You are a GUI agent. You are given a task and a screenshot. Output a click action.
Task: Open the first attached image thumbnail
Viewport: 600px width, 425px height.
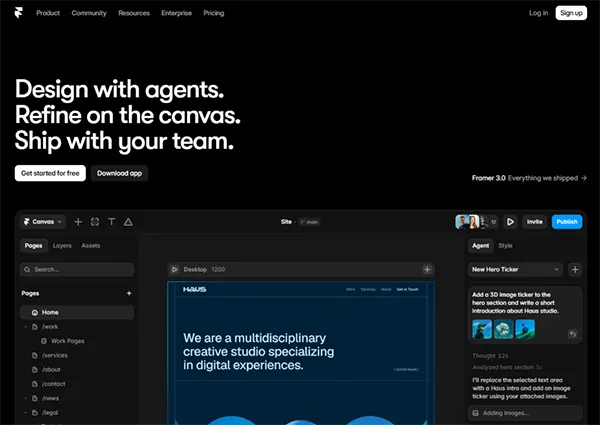point(482,329)
